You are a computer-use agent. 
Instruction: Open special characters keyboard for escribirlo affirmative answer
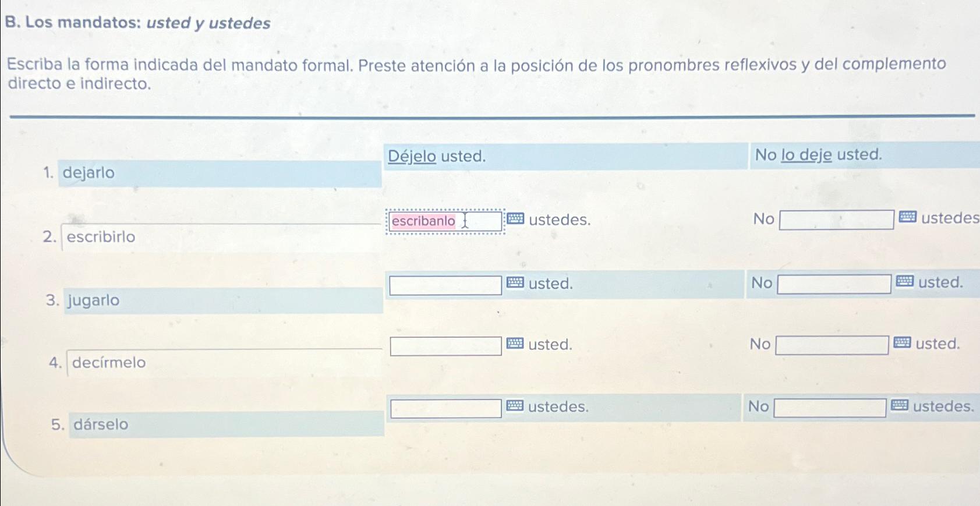(516, 219)
